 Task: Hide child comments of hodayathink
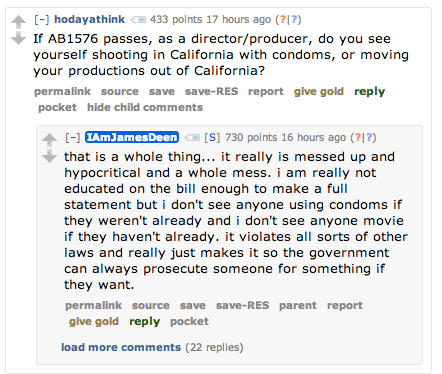click(145, 107)
